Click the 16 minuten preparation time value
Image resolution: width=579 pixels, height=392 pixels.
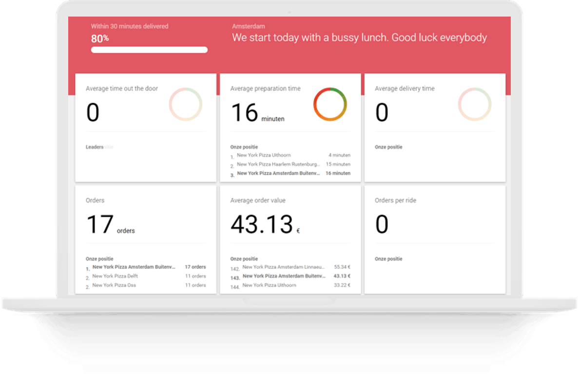click(244, 112)
